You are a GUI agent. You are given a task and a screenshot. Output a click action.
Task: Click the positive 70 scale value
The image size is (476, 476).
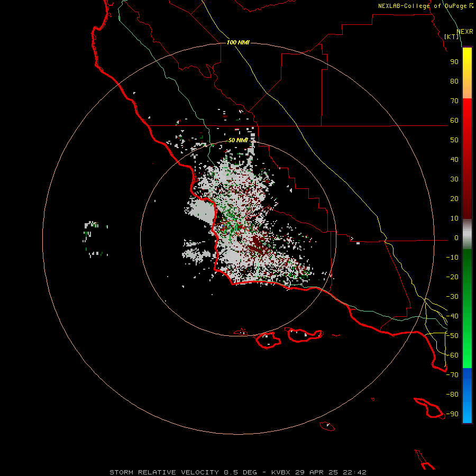pyautogui.click(x=454, y=101)
